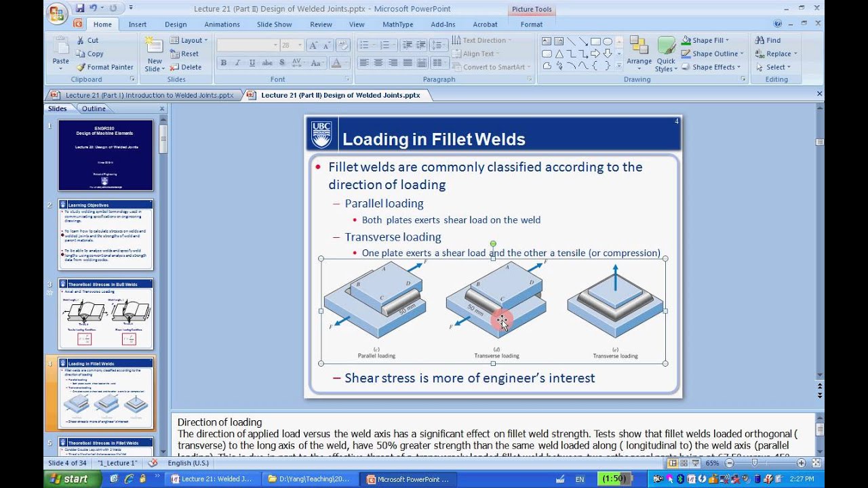Delete the current slide
868x488 pixels.
click(x=186, y=67)
